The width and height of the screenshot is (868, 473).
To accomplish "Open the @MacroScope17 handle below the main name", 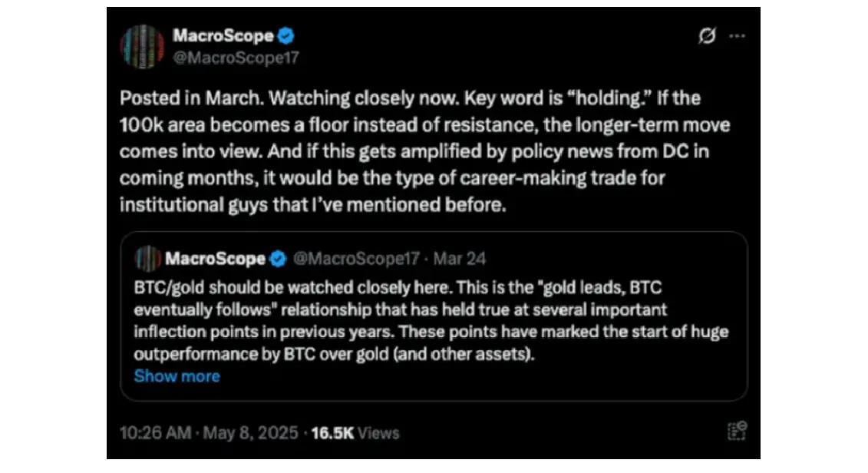I will coord(236,58).
